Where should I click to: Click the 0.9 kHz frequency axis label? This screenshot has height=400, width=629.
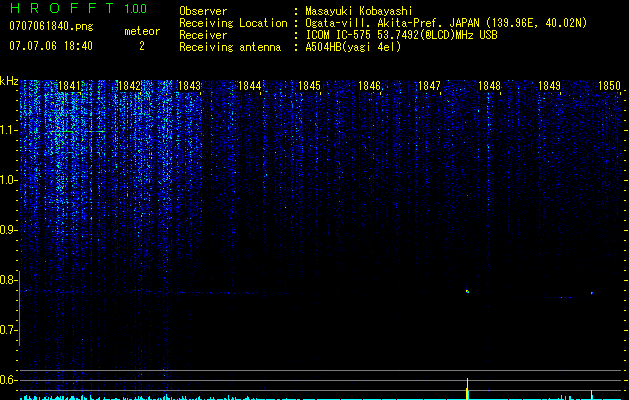(8, 230)
